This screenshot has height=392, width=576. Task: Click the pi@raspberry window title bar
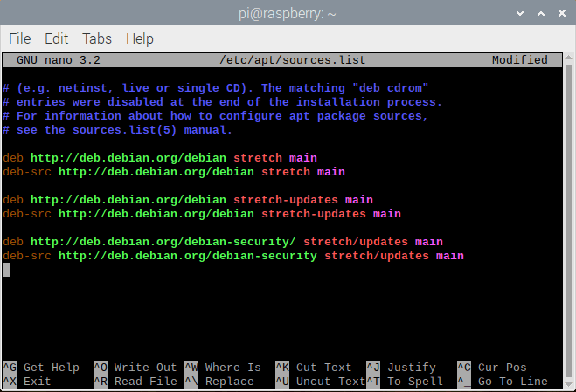[x=288, y=15]
